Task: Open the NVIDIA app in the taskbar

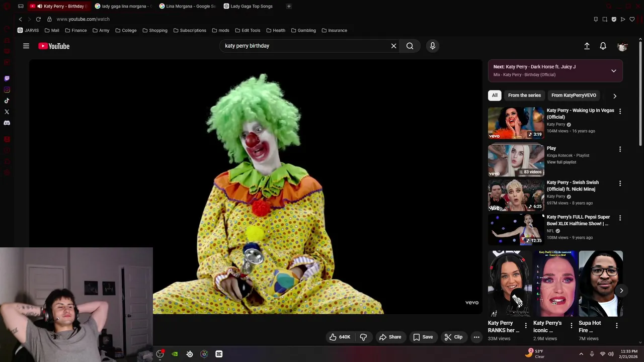Action: (175, 354)
